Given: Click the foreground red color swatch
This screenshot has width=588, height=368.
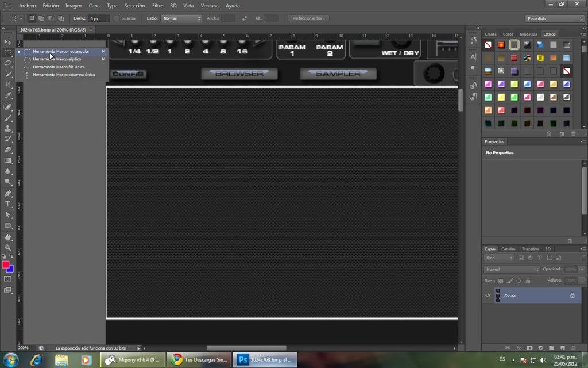Looking at the screenshot, I should 5,264.
